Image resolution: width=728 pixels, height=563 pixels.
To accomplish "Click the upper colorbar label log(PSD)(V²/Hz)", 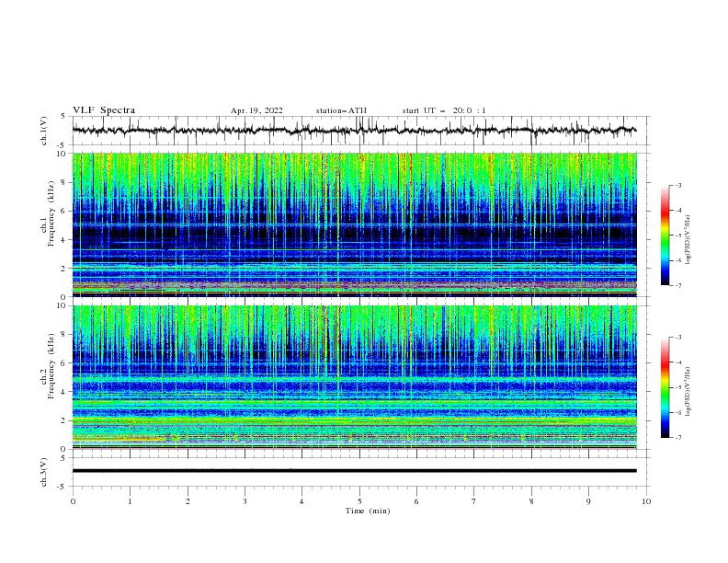I will 688,240.
